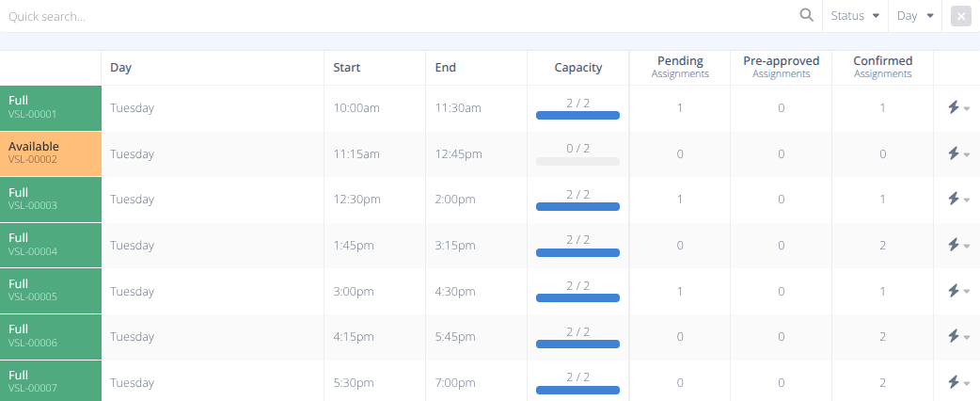Click capacity bar for 1:45pm slot
Image resolution: width=980 pixels, height=401 pixels.
pos(577,252)
